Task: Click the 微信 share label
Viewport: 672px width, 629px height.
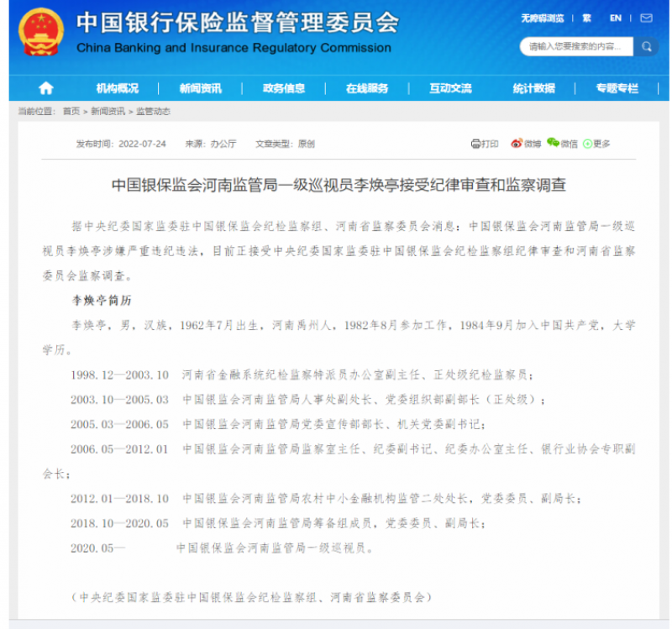Action: [x=569, y=144]
